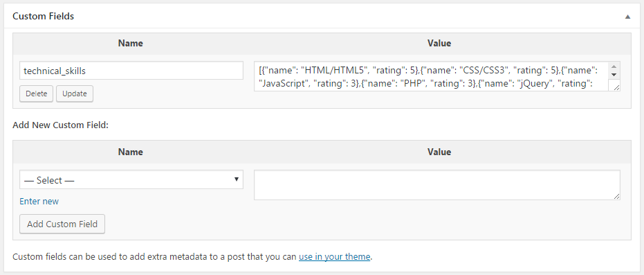Viewport: 644px width, 275px height.
Task: Click the up arrow of the value textarea scrollbar
Action: (614, 67)
